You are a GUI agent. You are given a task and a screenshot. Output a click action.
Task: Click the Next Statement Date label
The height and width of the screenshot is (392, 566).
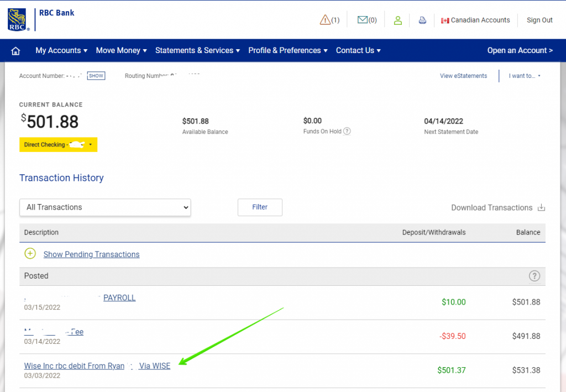[451, 132]
